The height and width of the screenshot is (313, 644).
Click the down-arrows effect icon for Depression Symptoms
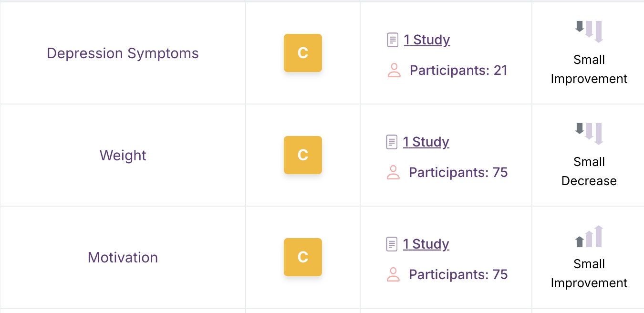[x=589, y=31]
